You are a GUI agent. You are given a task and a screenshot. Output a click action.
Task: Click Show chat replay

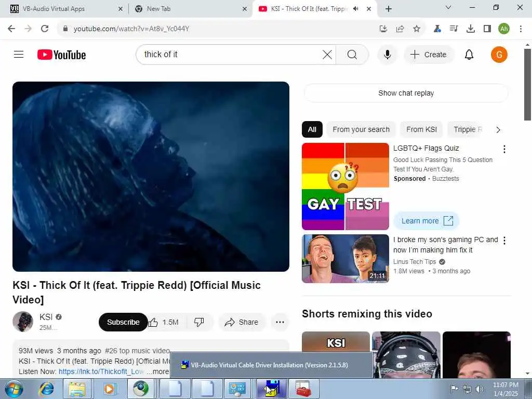click(406, 93)
